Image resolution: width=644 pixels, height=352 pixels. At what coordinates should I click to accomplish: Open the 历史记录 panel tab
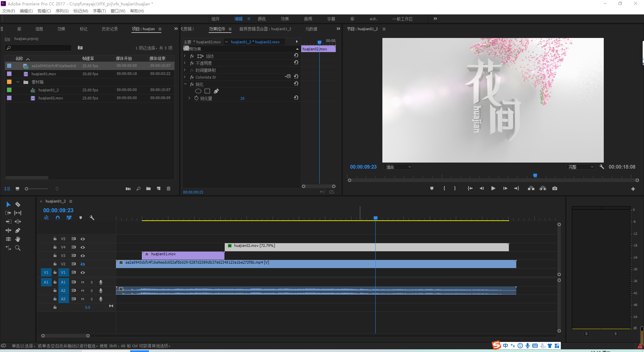pos(110,29)
